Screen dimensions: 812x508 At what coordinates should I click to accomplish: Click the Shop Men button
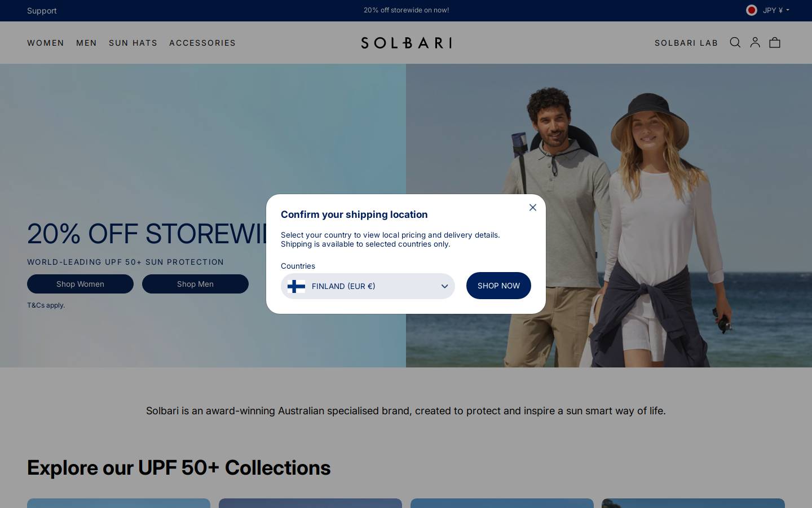pos(195,284)
